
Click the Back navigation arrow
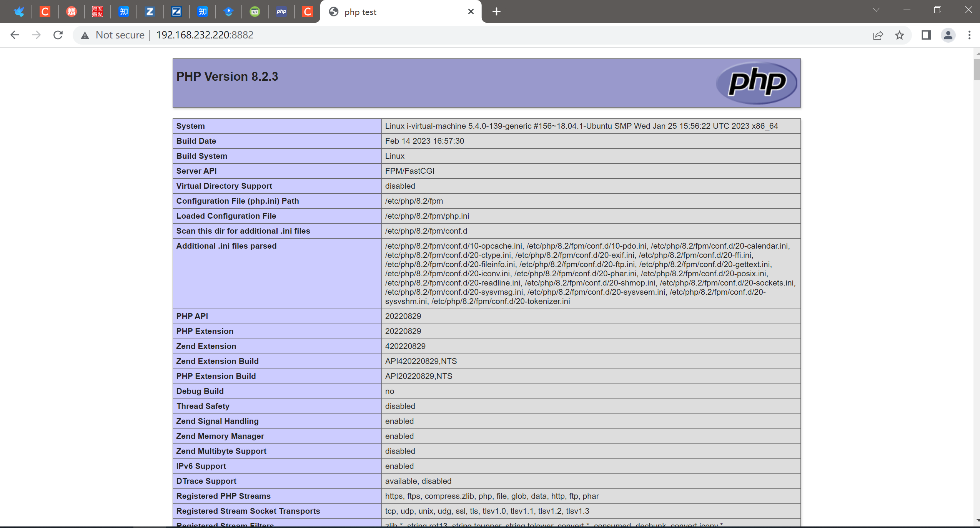[x=15, y=35]
